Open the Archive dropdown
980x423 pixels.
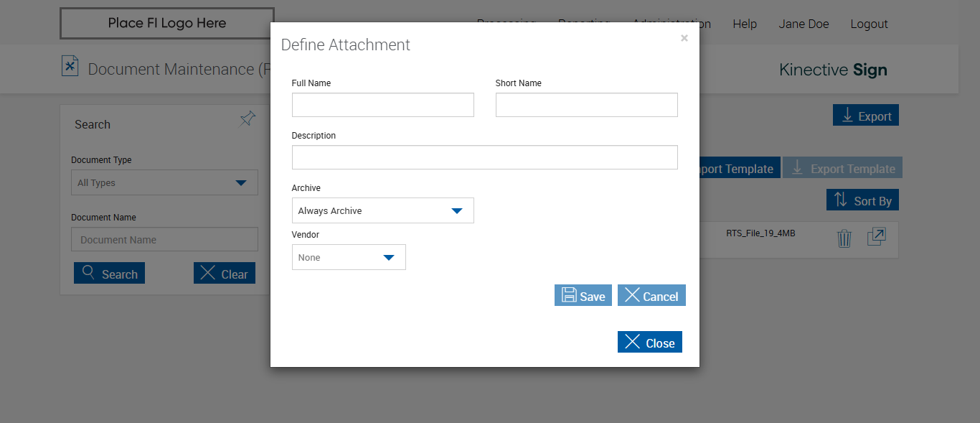coord(382,210)
